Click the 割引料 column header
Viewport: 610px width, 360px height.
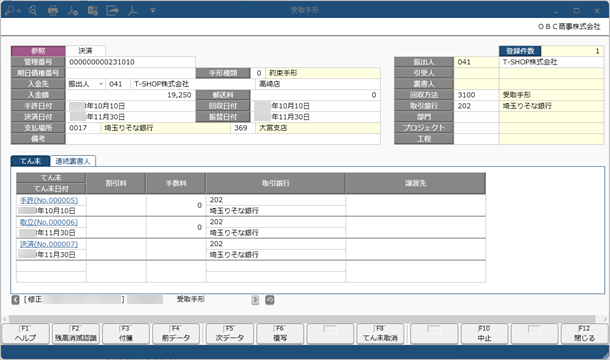point(116,183)
